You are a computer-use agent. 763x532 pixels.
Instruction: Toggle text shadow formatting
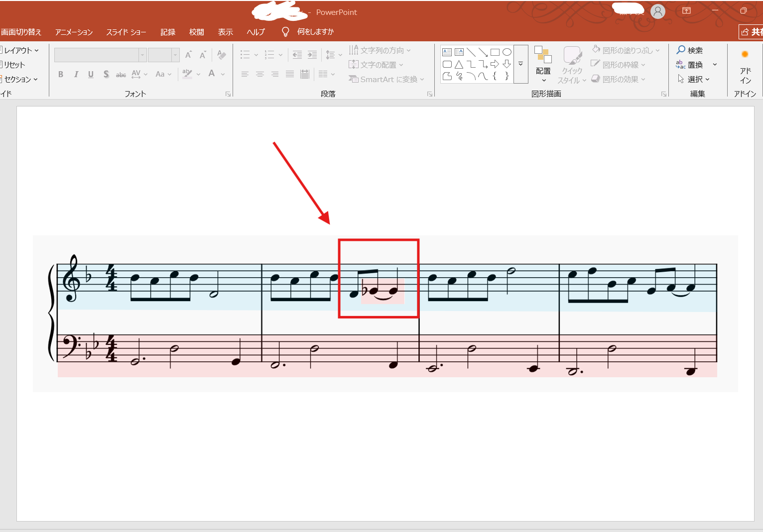click(106, 74)
